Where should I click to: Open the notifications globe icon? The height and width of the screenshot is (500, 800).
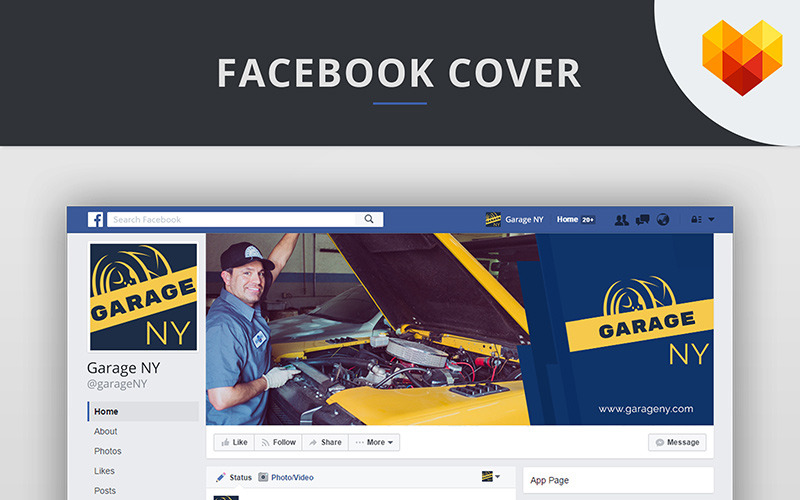pos(663,220)
